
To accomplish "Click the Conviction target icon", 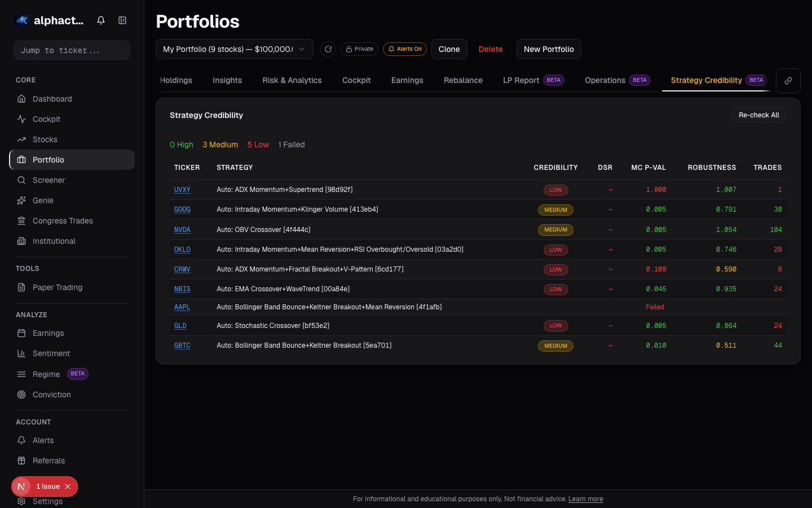I will pyautogui.click(x=23, y=395).
